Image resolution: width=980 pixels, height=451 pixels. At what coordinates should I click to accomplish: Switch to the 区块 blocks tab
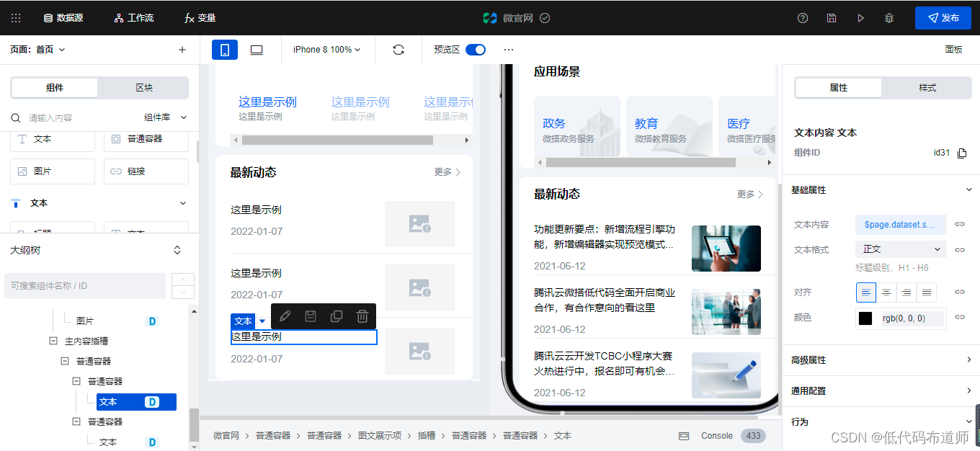pos(144,88)
